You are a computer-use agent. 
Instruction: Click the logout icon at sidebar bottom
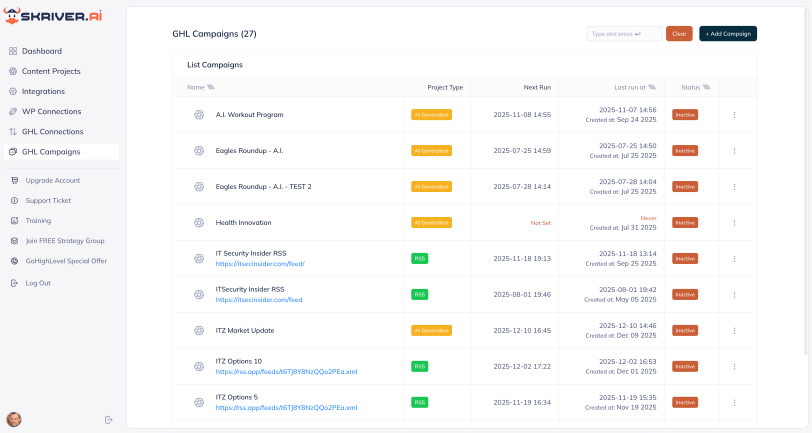109,419
